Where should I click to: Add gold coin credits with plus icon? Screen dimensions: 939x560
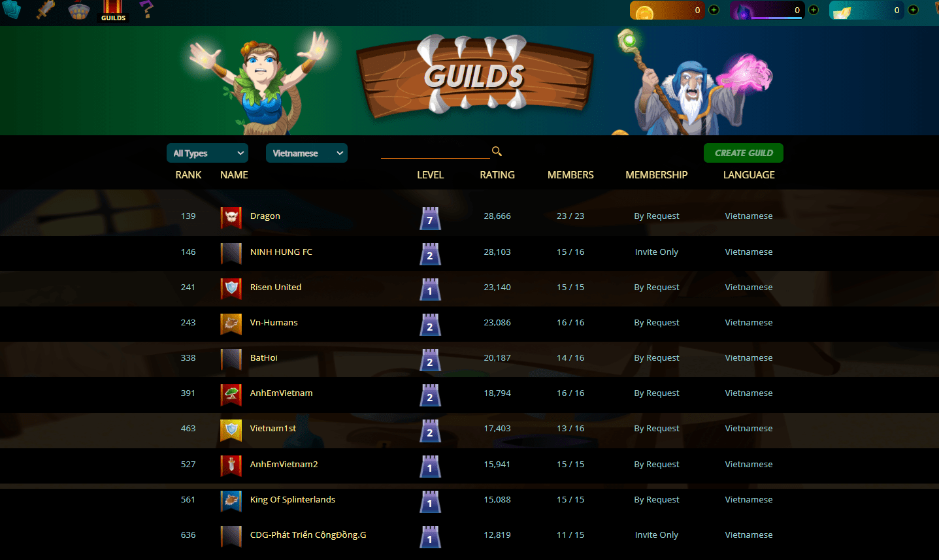pyautogui.click(x=714, y=10)
